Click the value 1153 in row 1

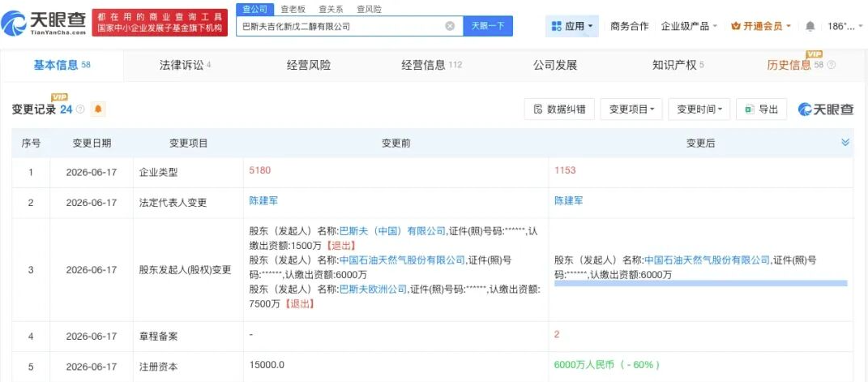565,170
